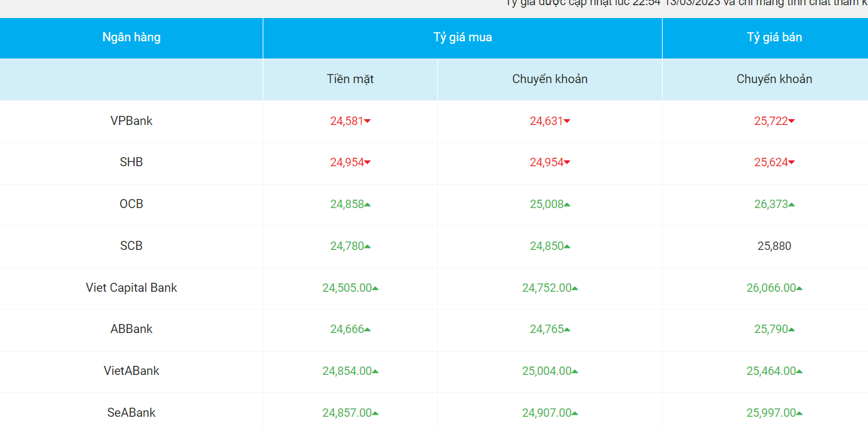Click the red down arrow beside 25,722
Viewport: 868px width, 429px height.
(x=791, y=121)
